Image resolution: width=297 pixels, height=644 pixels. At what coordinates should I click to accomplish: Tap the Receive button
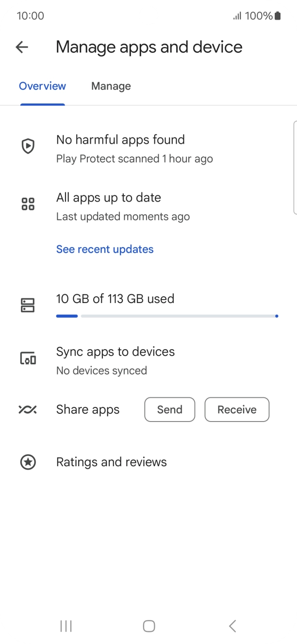[x=237, y=409]
